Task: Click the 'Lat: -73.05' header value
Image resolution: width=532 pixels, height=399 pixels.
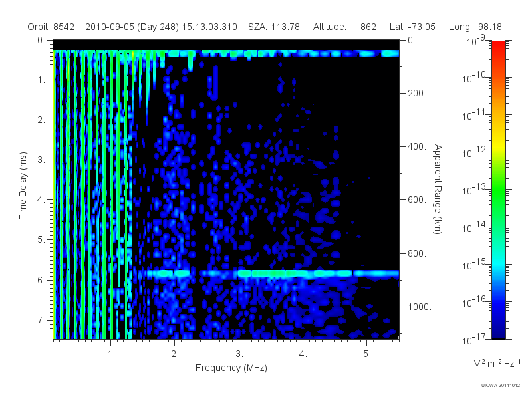Action: click(x=412, y=27)
